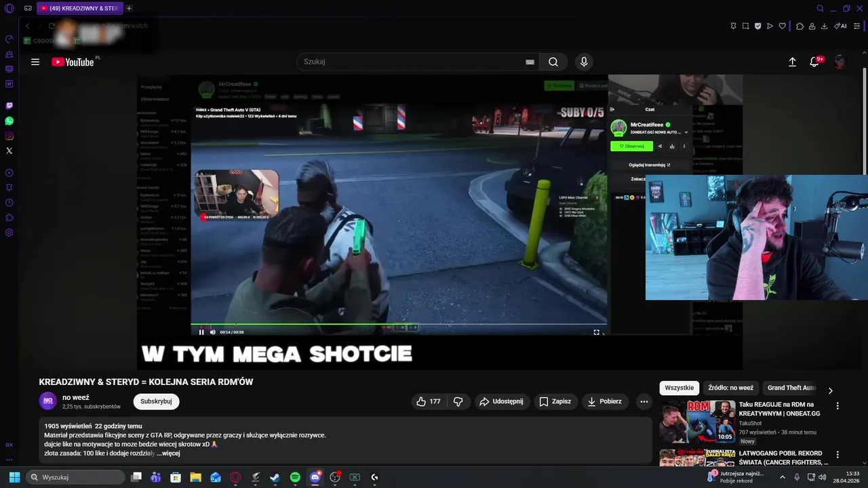The image size is (868, 488).
Task: Open the on-screen keyboard in search box
Action: [530, 62]
